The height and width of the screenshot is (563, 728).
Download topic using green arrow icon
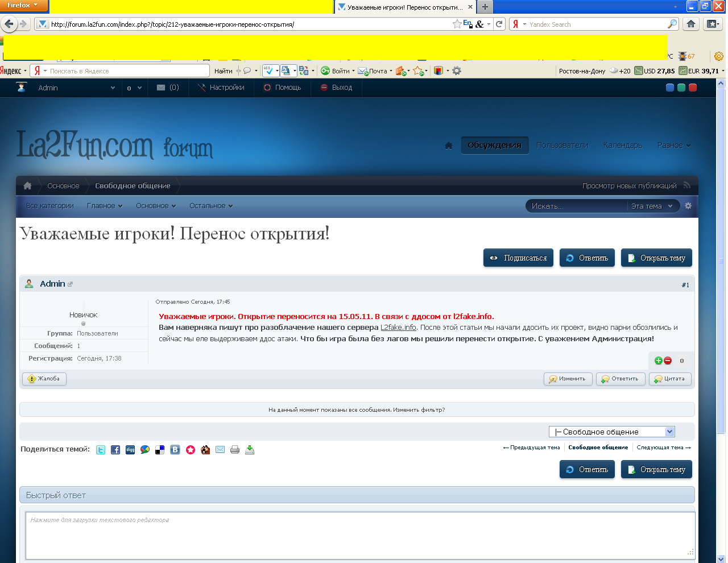(x=250, y=450)
